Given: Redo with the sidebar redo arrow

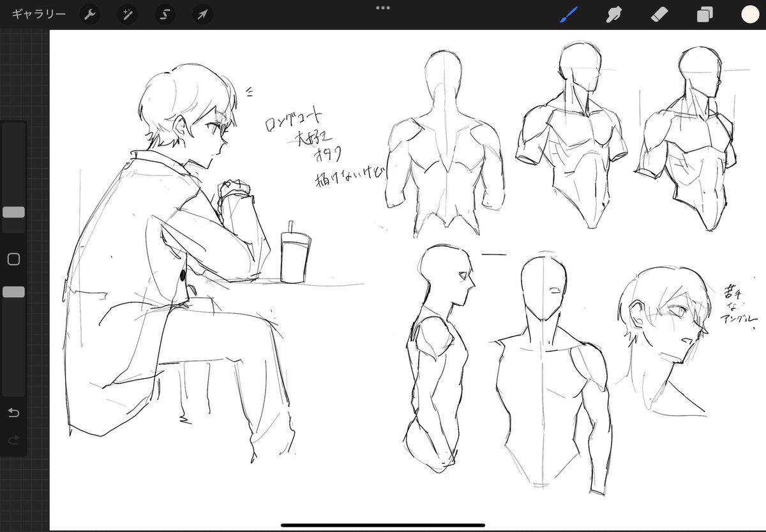Looking at the screenshot, I should click(13, 440).
